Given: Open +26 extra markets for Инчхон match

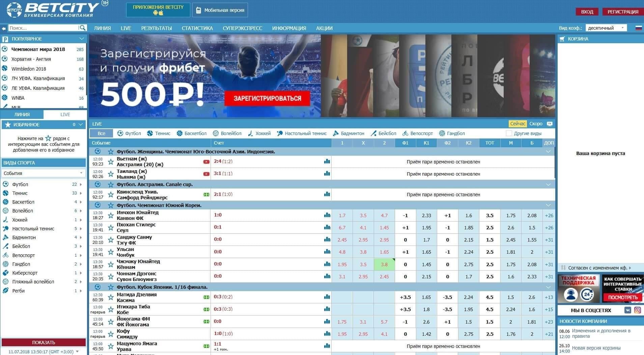Looking at the screenshot, I should 549,215.
